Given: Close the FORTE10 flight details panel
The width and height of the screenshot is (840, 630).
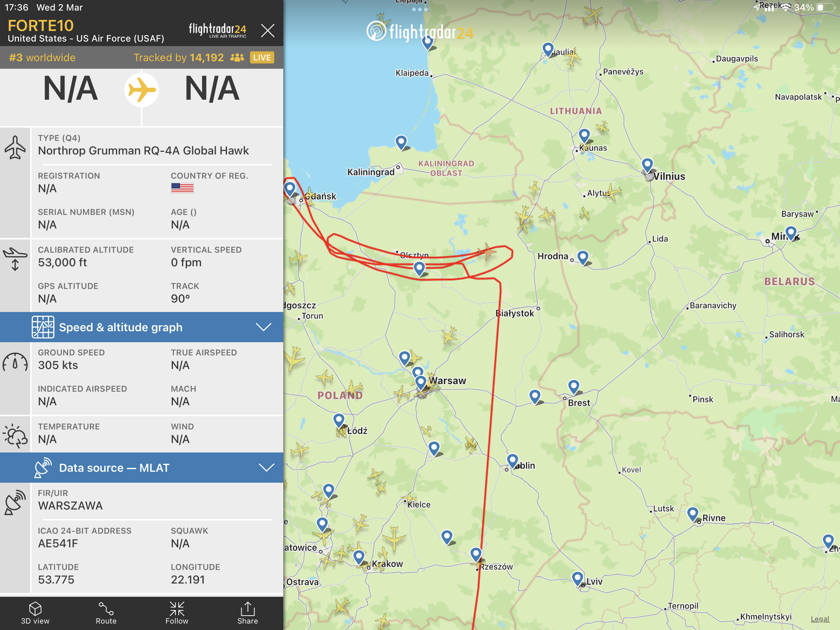Looking at the screenshot, I should [x=268, y=30].
